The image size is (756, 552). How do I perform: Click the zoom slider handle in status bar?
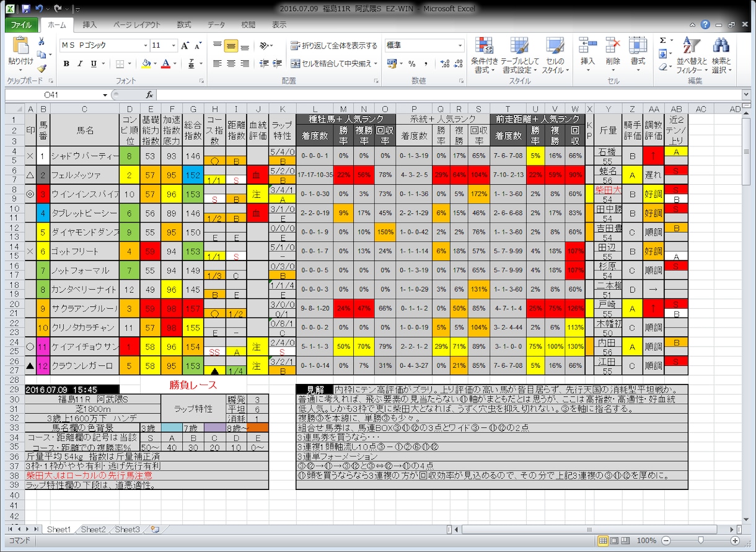tap(700, 541)
